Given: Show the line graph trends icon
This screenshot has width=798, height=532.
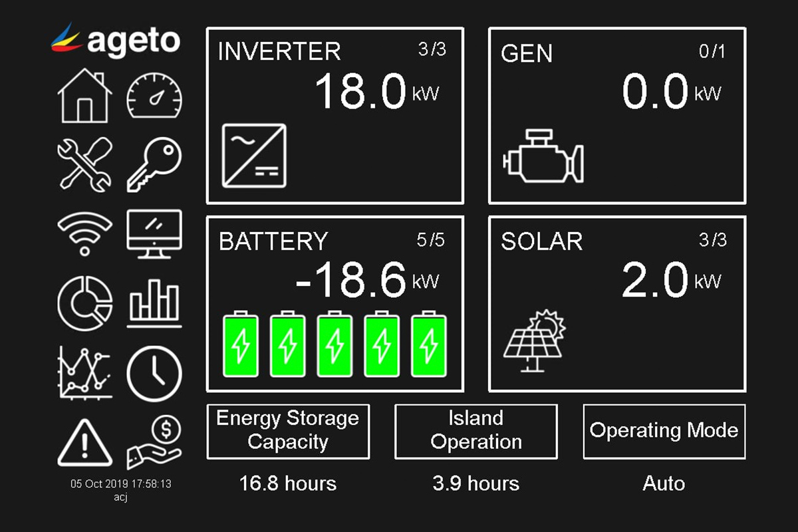Looking at the screenshot, I should 84,372.
